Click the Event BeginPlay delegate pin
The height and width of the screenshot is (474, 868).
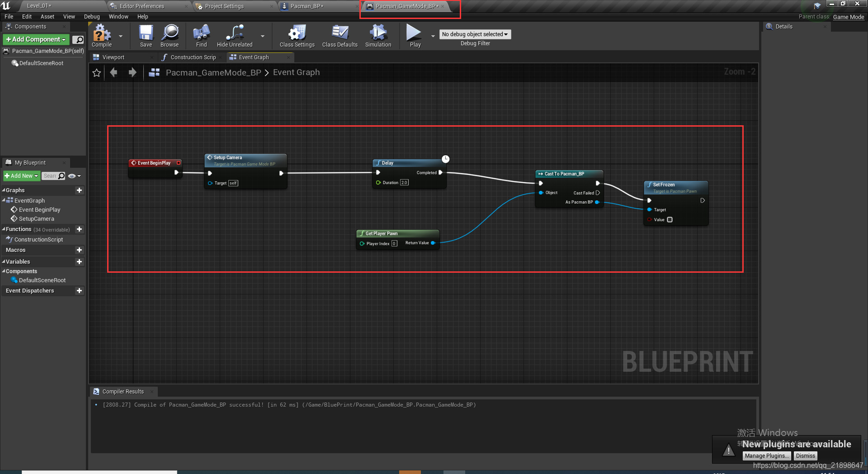click(179, 163)
